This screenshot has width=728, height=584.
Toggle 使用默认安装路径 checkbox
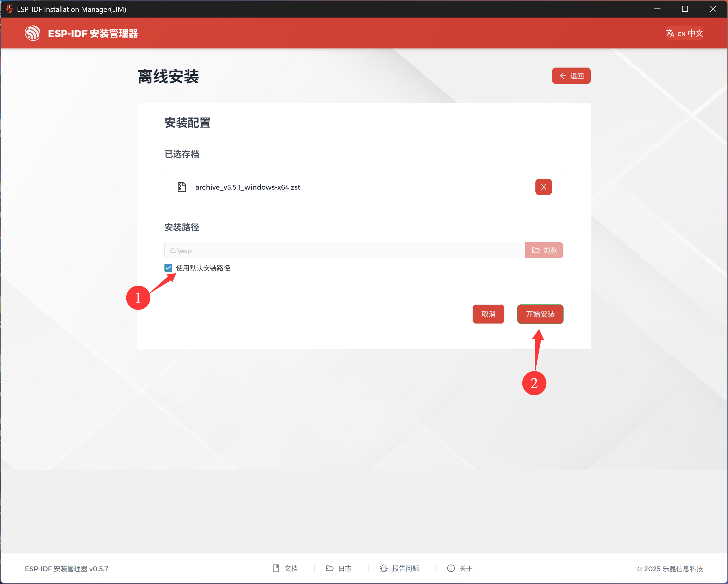168,268
